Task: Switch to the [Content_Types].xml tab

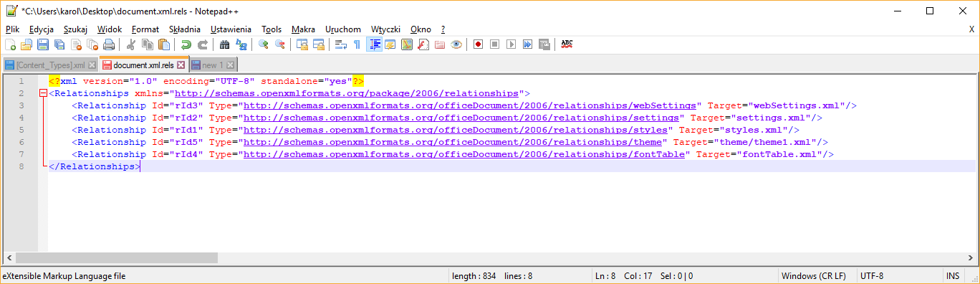Action: click(50, 65)
